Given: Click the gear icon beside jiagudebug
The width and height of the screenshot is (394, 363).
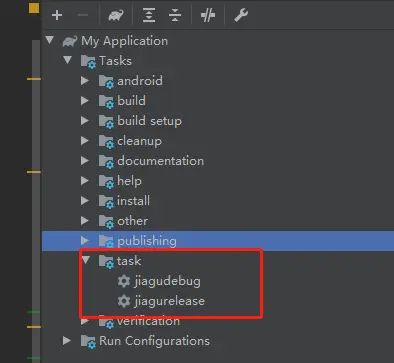Looking at the screenshot, I should pos(124,281).
